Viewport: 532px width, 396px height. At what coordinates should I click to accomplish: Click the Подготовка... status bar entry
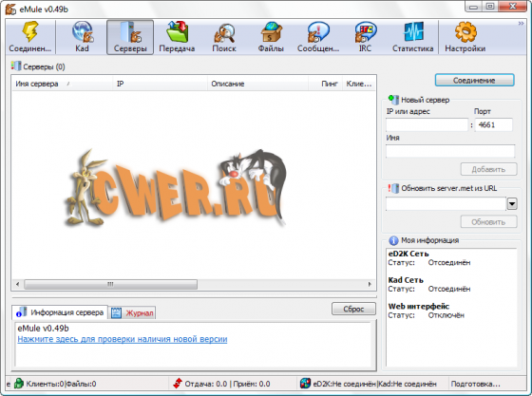click(x=475, y=384)
